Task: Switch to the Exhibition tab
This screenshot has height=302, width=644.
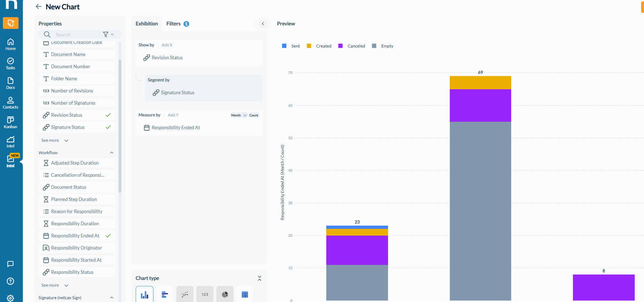Action: (x=147, y=24)
